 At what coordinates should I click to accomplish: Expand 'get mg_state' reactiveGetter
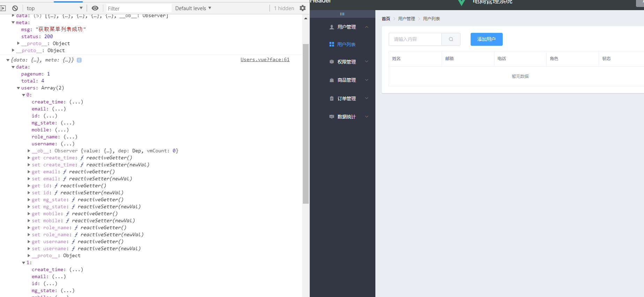pyautogui.click(x=29, y=200)
